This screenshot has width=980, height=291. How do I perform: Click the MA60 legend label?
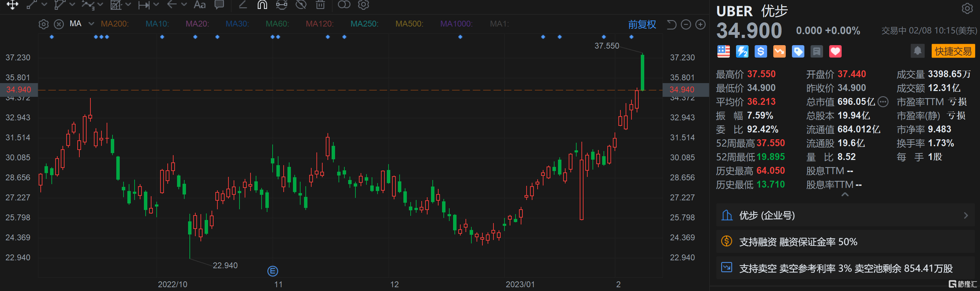[277, 24]
